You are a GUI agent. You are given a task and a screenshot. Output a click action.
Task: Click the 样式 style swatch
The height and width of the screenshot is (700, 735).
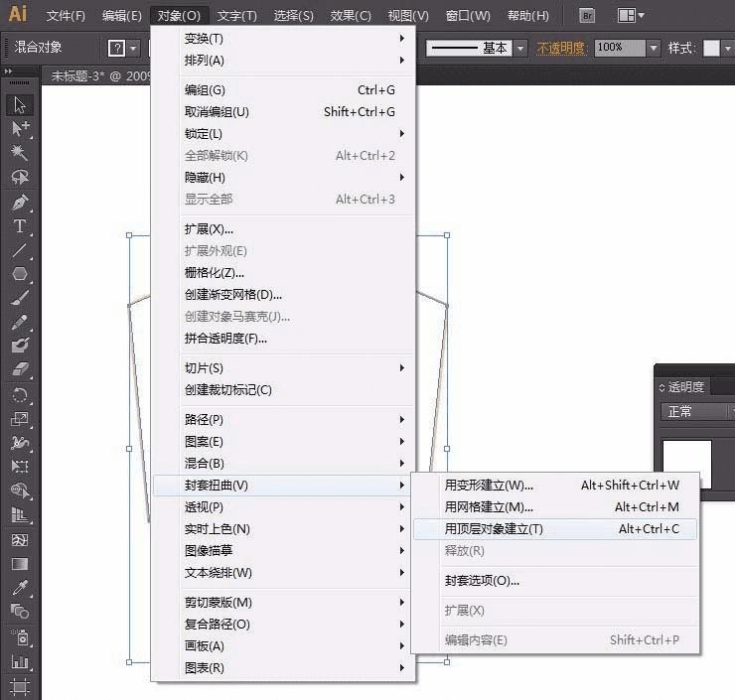pos(711,48)
